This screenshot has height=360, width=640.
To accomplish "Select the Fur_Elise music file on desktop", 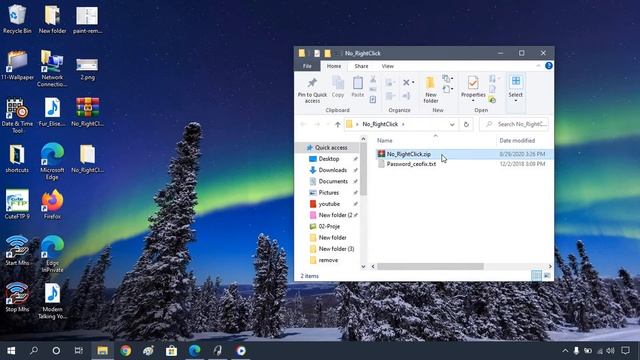I will click(52, 112).
